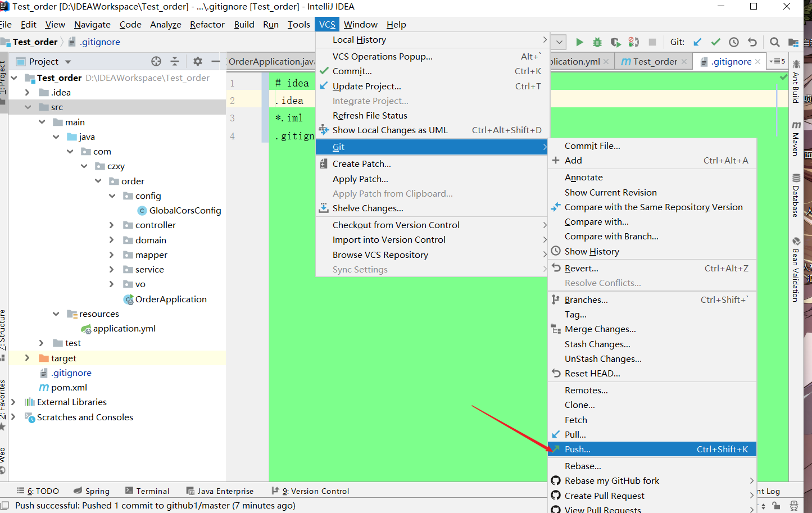Viewport: 812px width, 513px height.
Task: Open Git Show History clock icon
Action: click(x=734, y=42)
